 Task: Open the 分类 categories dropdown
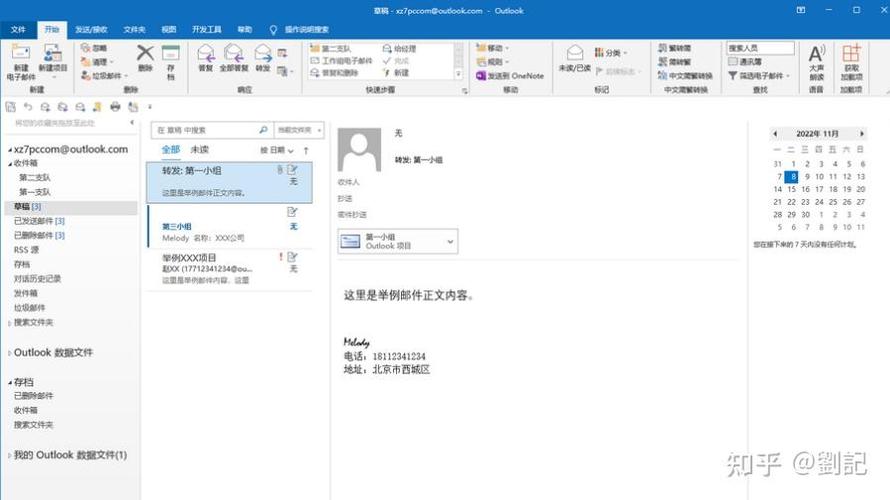click(x=611, y=53)
